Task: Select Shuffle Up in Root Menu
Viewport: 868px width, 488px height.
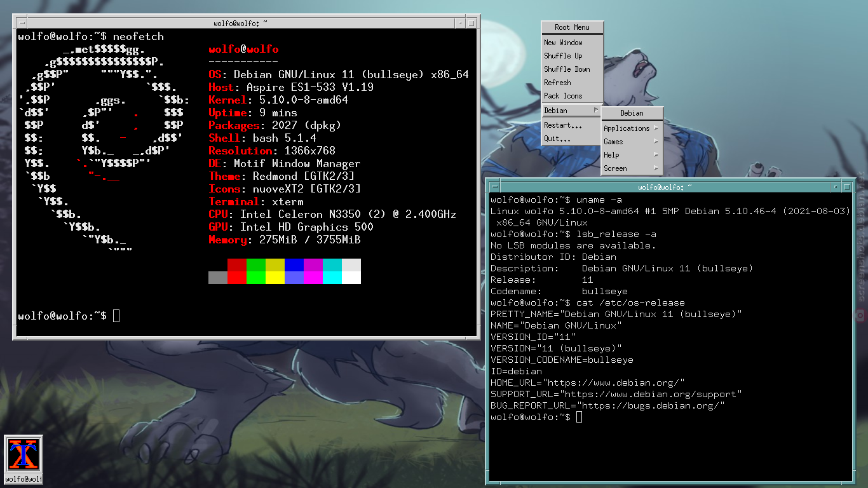Action: (x=572, y=56)
